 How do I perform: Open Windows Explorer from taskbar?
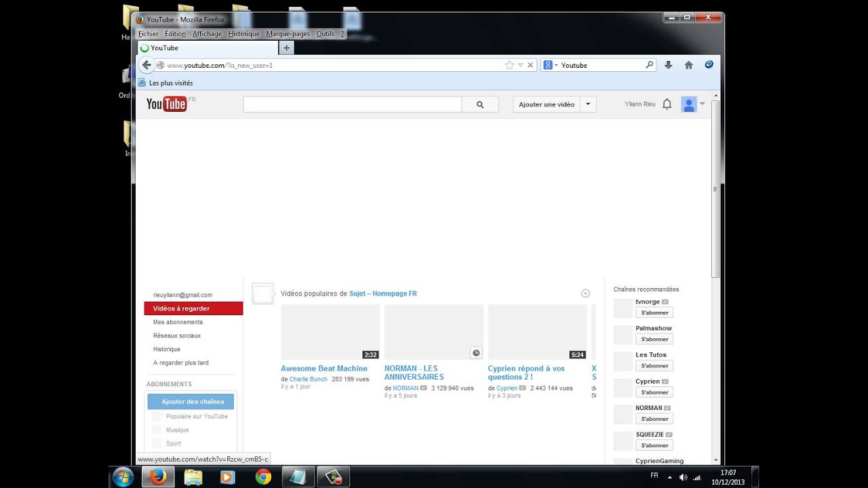(193, 476)
